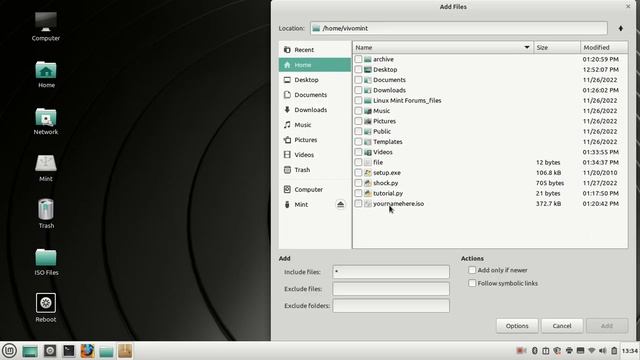Tick the checkbox for yournamehere.iso
The height and width of the screenshot is (360, 640).
tap(358, 203)
